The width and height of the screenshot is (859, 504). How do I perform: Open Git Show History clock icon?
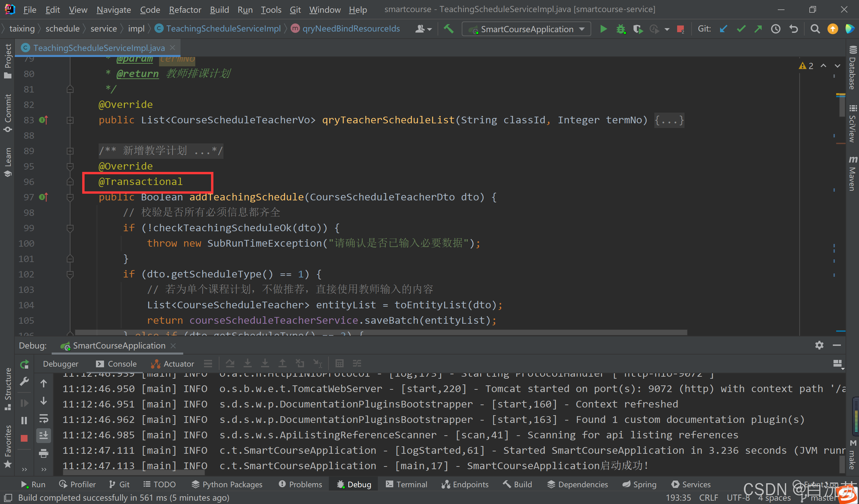pyautogui.click(x=776, y=29)
